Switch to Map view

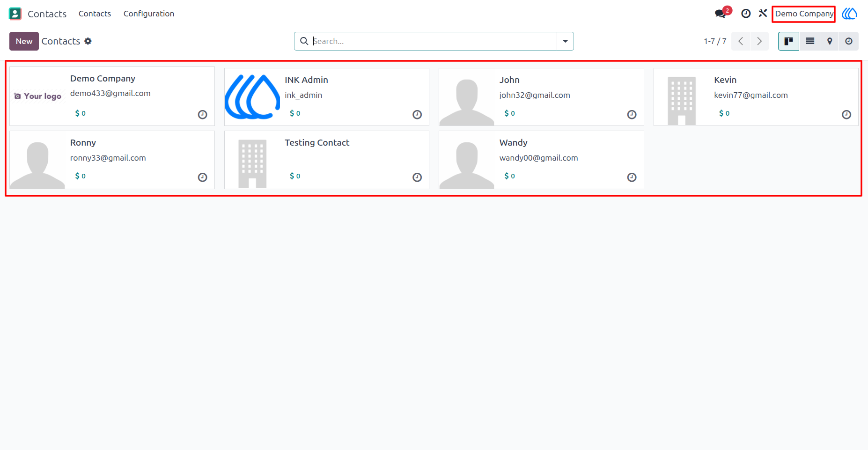coord(829,41)
